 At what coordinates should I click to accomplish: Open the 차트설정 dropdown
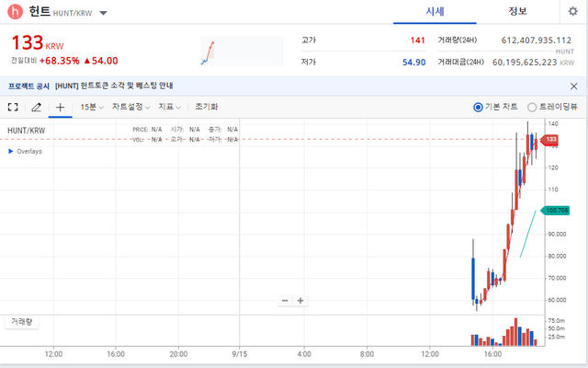coord(130,107)
